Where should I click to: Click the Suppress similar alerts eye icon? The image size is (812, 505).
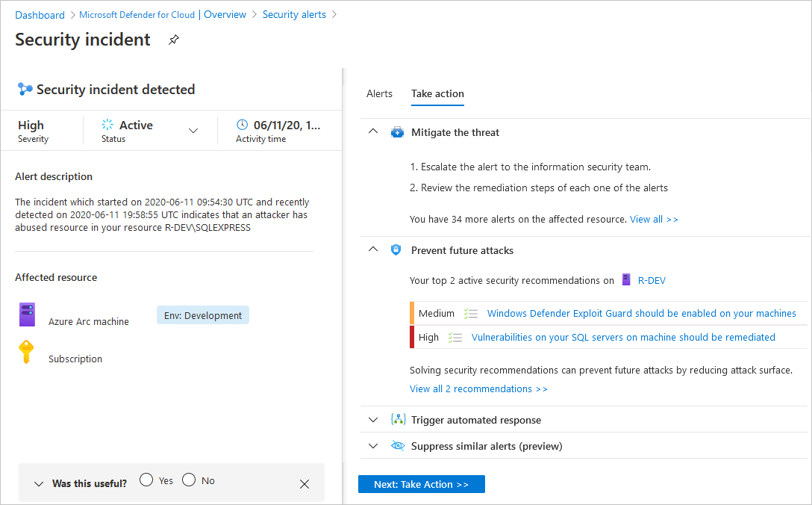point(398,445)
